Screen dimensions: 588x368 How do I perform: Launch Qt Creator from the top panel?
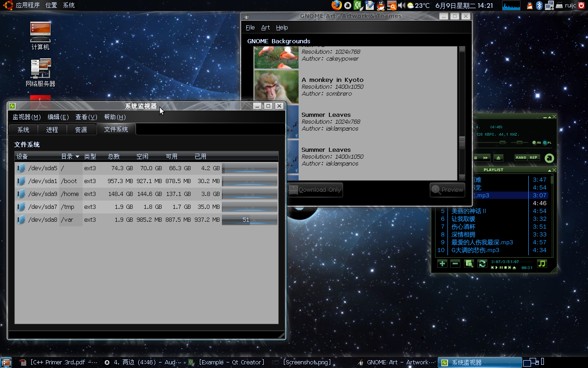pos(357,6)
